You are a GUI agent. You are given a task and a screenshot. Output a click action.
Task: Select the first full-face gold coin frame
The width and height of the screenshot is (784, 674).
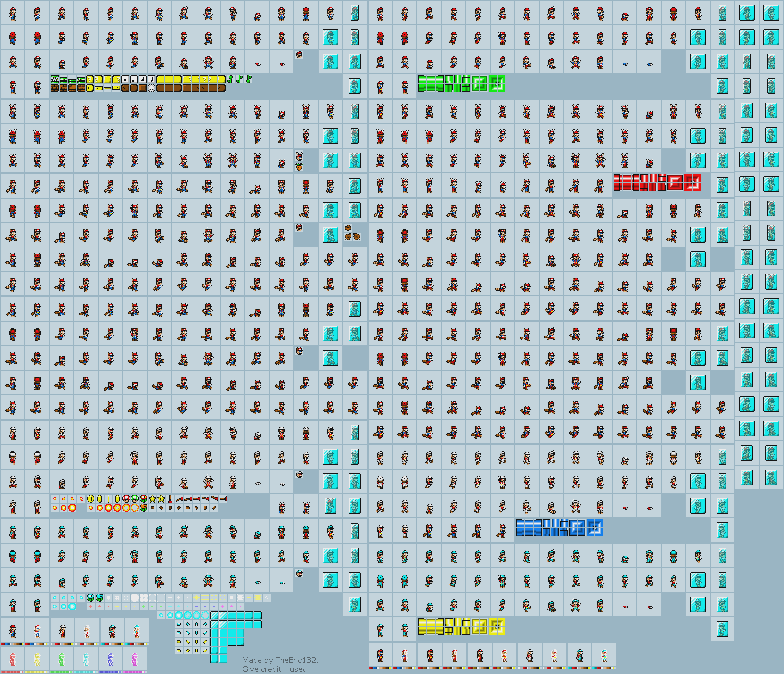click(91, 499)
